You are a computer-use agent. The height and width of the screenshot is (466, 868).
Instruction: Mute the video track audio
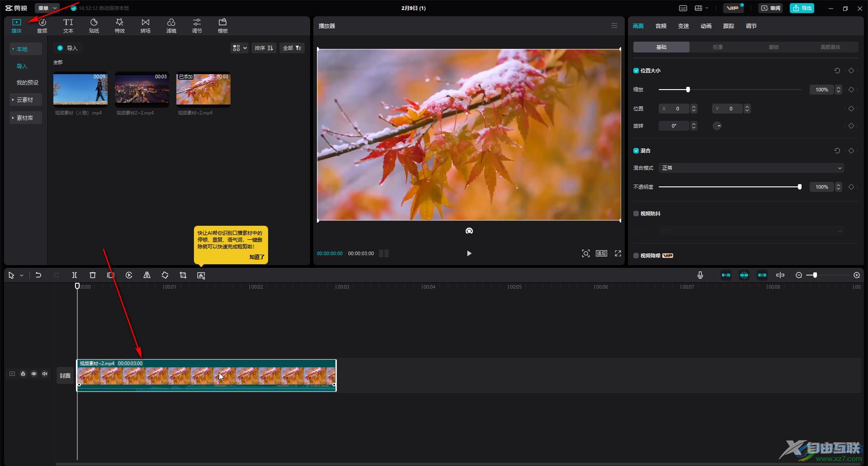[x=45, y=374]
